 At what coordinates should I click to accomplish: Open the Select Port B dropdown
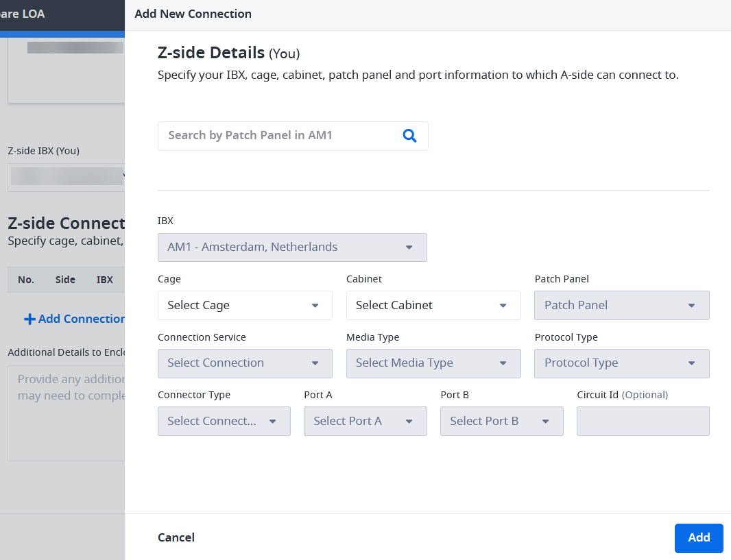502,421
